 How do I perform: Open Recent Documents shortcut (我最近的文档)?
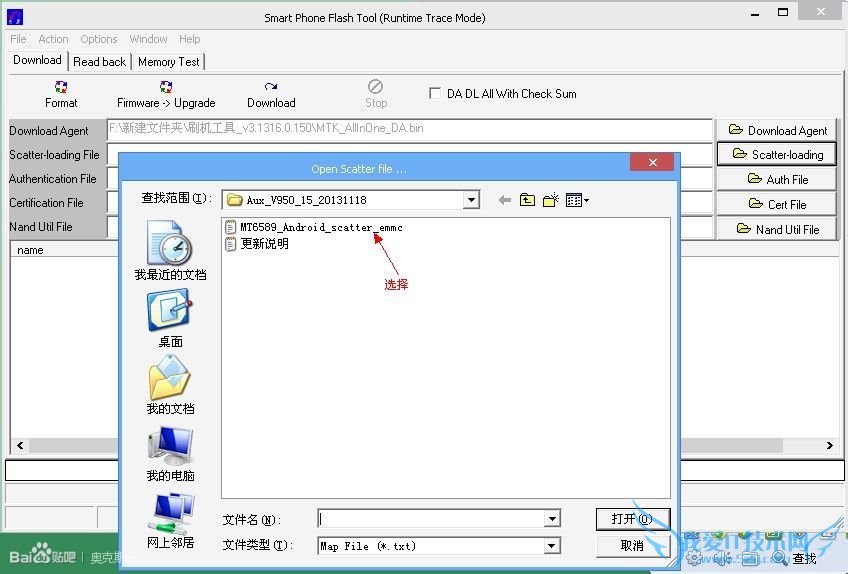pos(170,250)
